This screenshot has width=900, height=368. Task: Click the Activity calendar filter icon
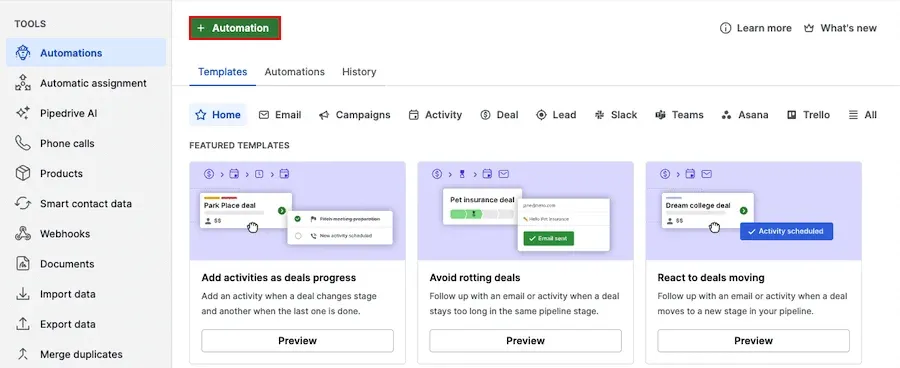(414, 115)
